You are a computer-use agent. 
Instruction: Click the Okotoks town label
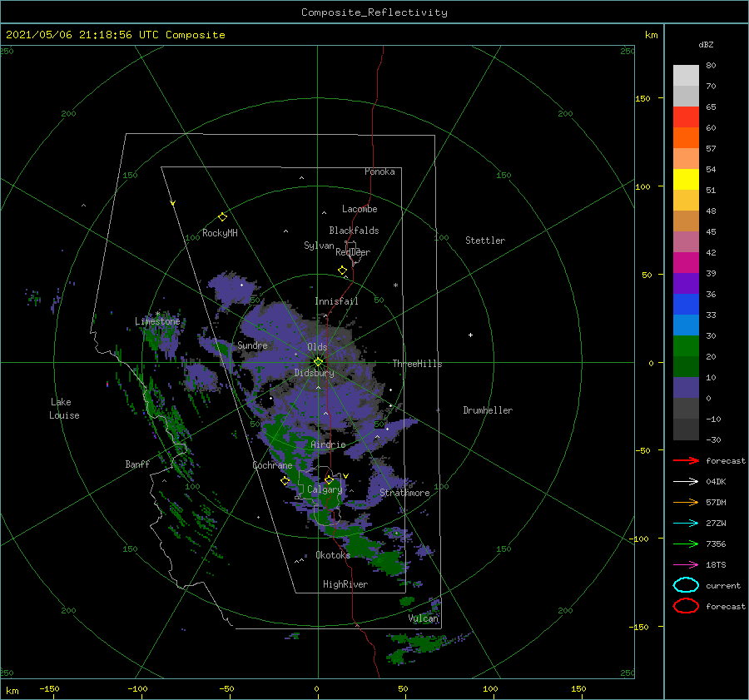click(x=333, y=555)
